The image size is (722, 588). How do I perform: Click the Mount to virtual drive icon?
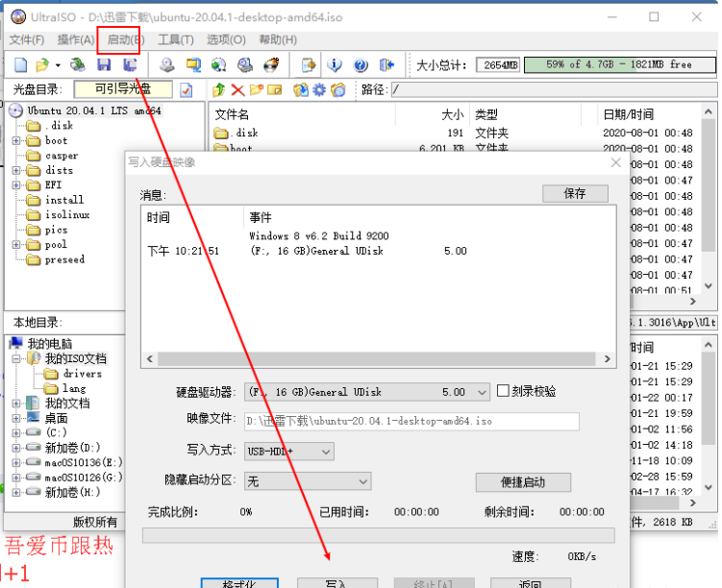[219, 65]
